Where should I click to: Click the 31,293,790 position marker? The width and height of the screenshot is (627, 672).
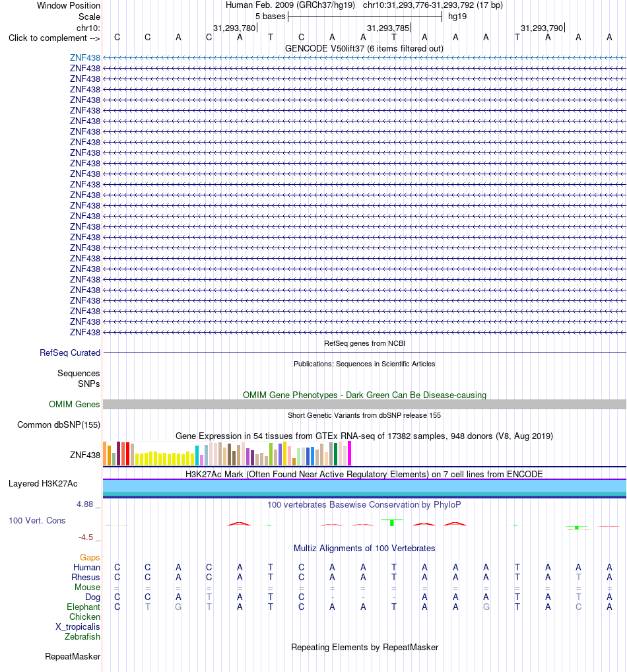pos(542,28)
